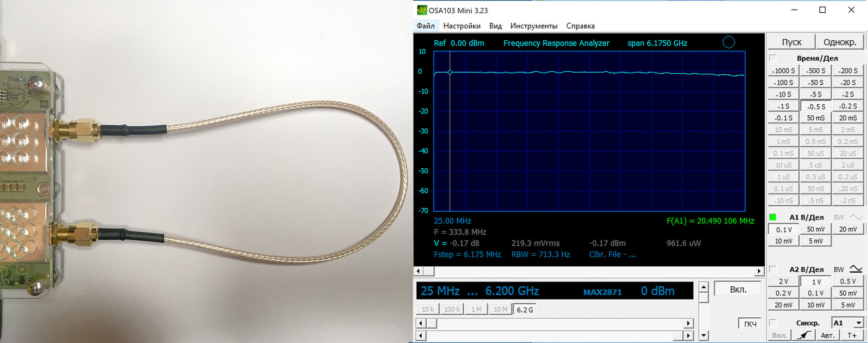The width and height of the screenshot is (868, 343).
Task: Open the Справка menu
Action: coord(580,26)
